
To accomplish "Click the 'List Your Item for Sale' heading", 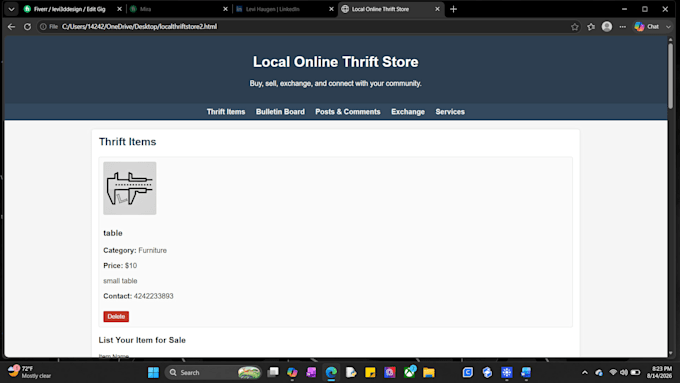I will click(142, 340).
